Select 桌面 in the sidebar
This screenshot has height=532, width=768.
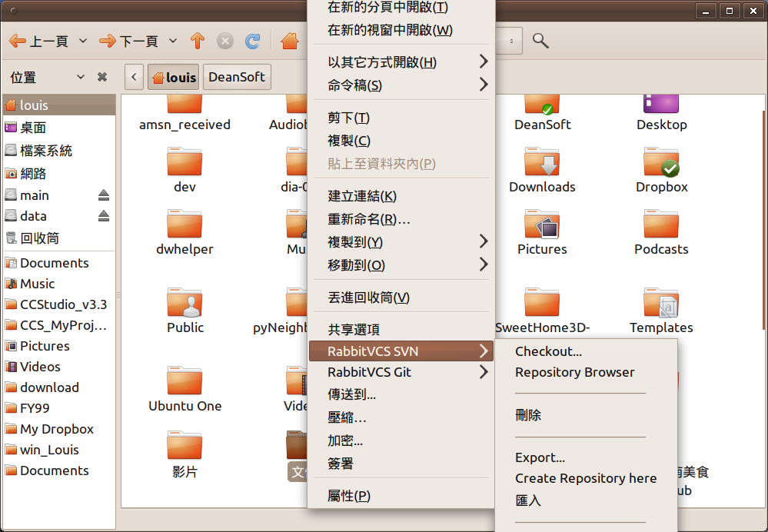pyautogui.click(x=58, y=128)
